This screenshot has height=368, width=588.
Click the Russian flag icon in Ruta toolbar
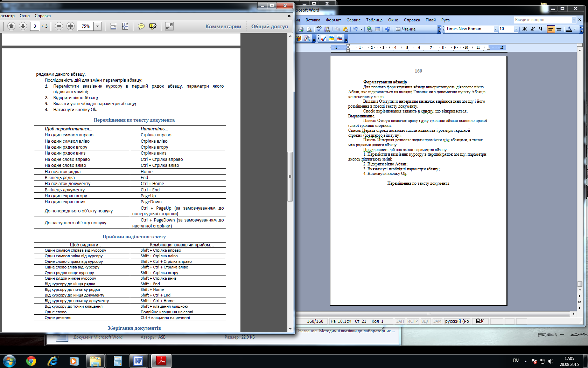[339, 39]
